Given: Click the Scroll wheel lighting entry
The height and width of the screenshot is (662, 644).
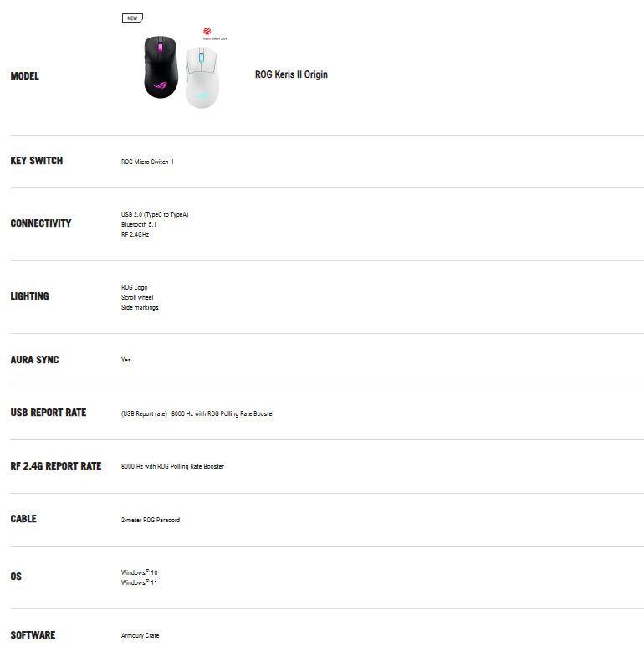Looking at the screenshot, I should 137,297.
